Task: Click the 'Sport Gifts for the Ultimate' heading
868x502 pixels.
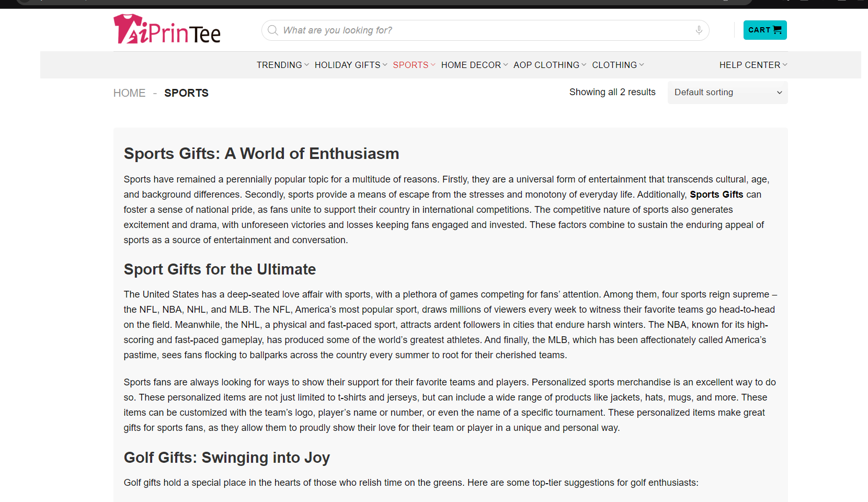Action: pos(220,269)
